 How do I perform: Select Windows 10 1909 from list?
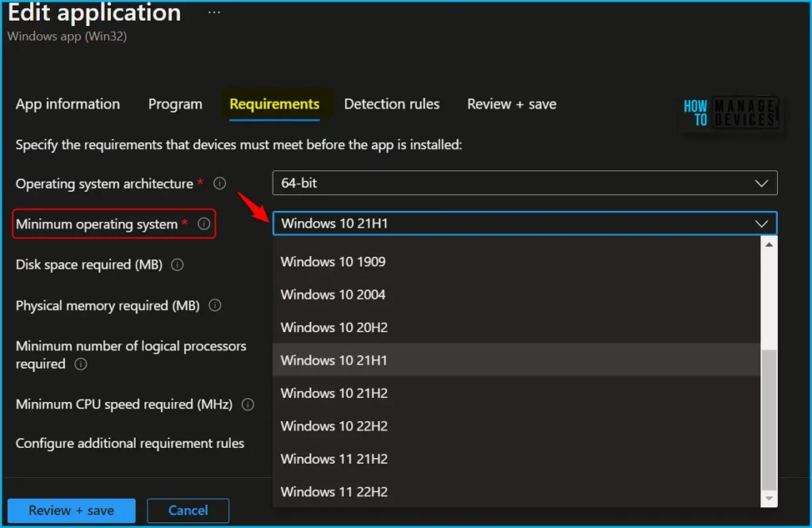pos(333,262)
